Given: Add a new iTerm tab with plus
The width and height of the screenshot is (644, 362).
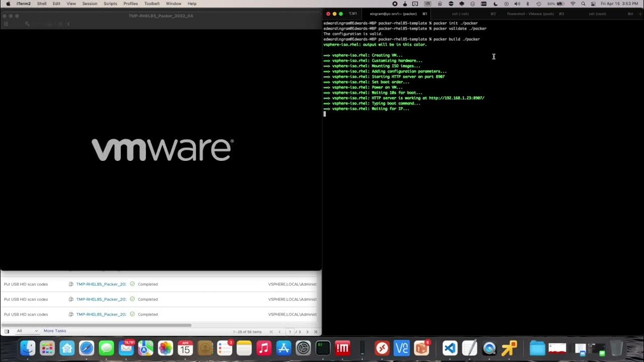Looking at the screenshot, I should (x=639, y=14).
